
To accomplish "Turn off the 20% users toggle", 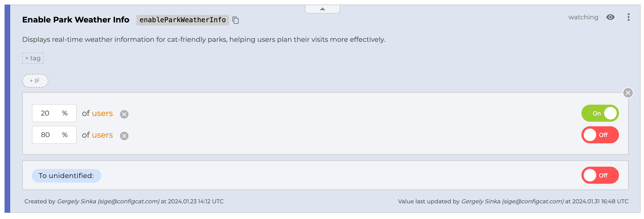I will (600, 113).
